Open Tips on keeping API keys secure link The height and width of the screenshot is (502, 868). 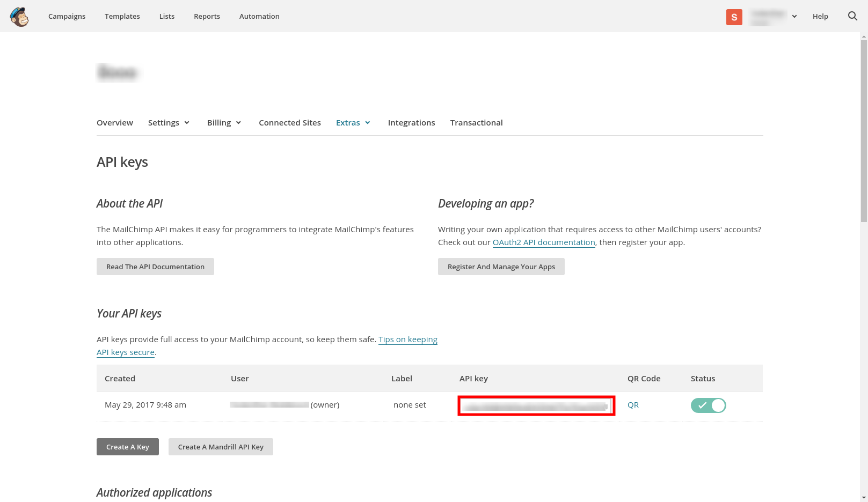pyautogui.click(x=408, y=339)
